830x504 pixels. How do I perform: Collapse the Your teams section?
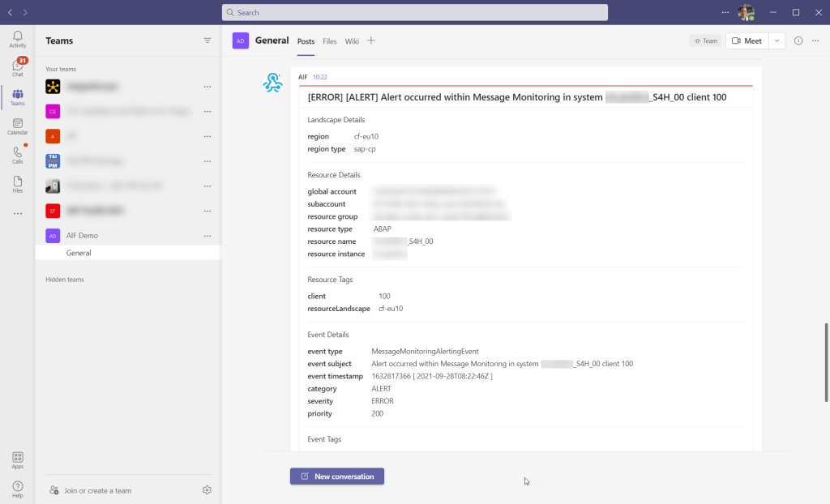point(61,69)
